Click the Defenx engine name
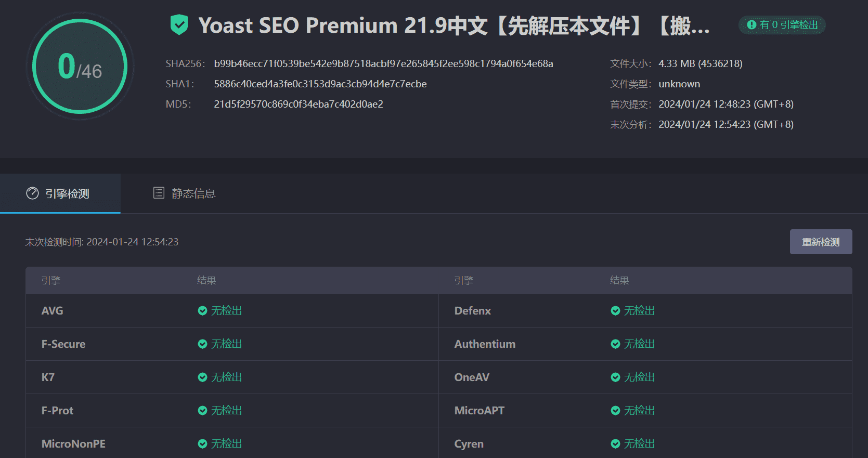 coord(473,310)
